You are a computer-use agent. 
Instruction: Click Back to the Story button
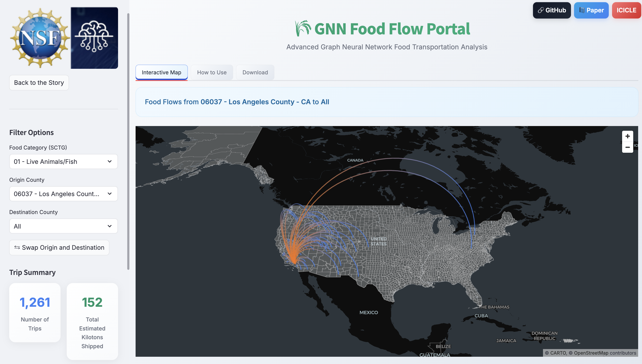pyautogui.click(x=39, y=82)
